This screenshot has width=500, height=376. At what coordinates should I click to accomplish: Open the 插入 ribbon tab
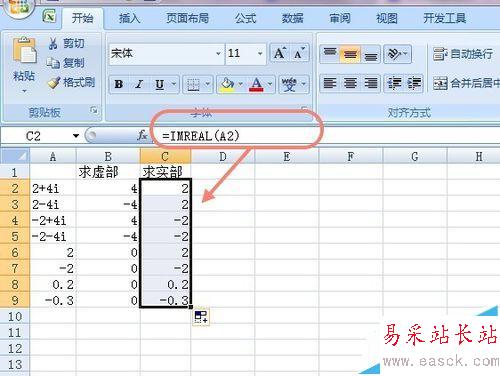tap(129, 18)
